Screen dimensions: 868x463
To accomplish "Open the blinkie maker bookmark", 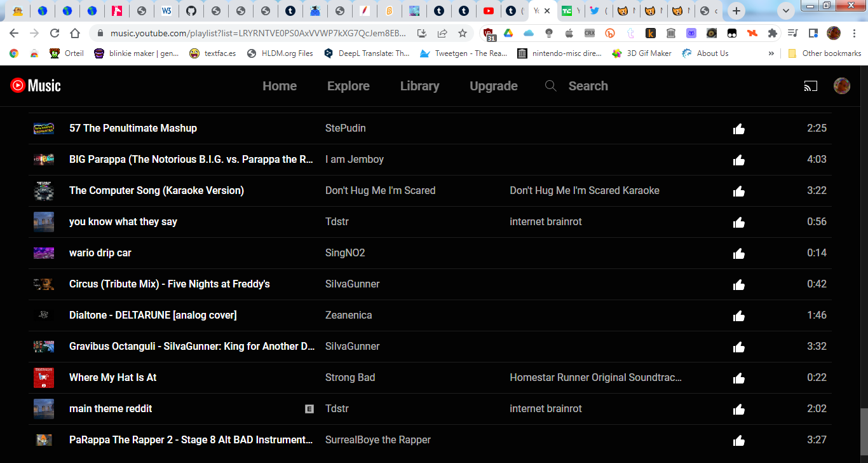I will pyautogui.click(x=136, y=53).
